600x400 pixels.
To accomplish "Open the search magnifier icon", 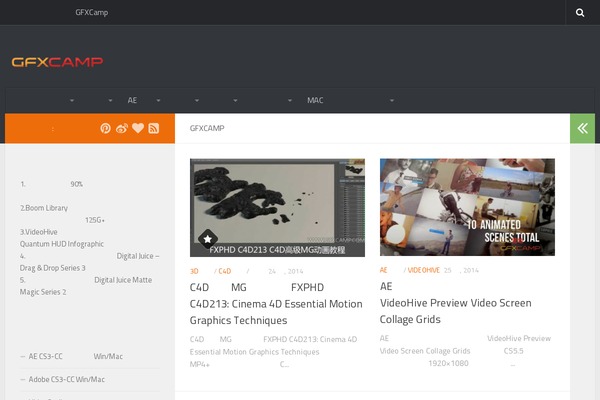I will tap(580, 13).
